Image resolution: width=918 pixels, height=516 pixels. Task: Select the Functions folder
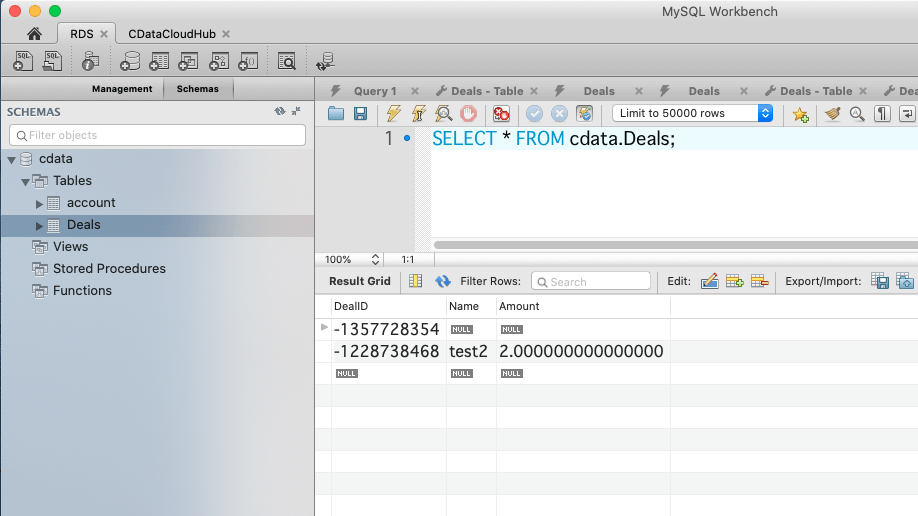tap(82, 291)
